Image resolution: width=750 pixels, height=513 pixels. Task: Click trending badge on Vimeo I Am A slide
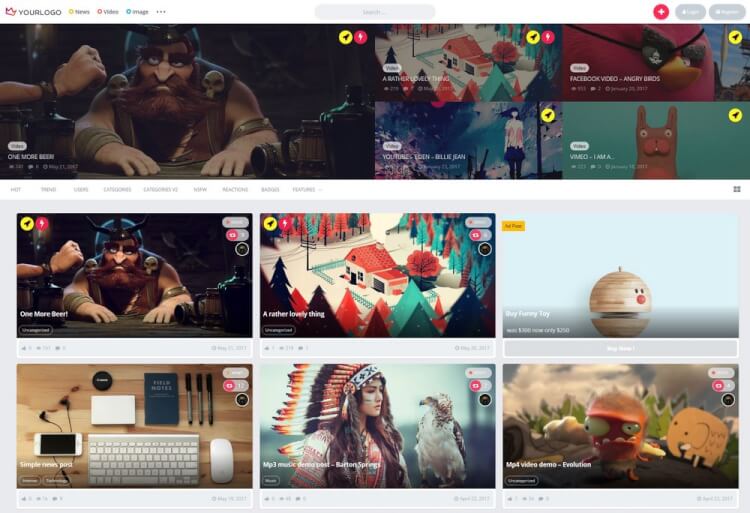(x=735, y=115)
